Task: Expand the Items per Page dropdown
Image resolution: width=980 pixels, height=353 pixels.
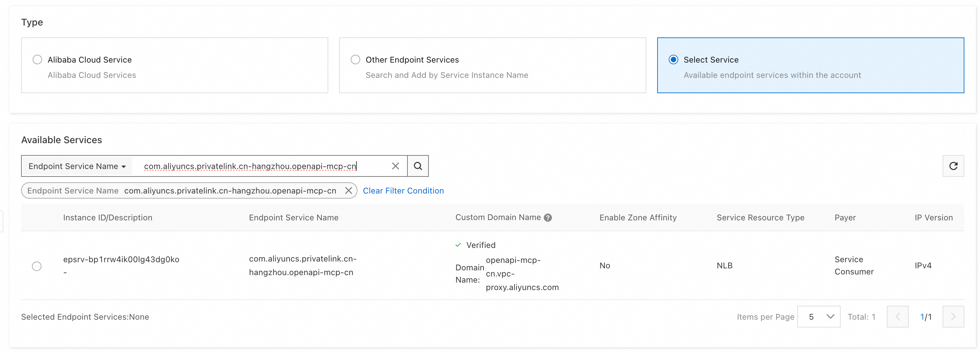Action: (x=818, y=317)
